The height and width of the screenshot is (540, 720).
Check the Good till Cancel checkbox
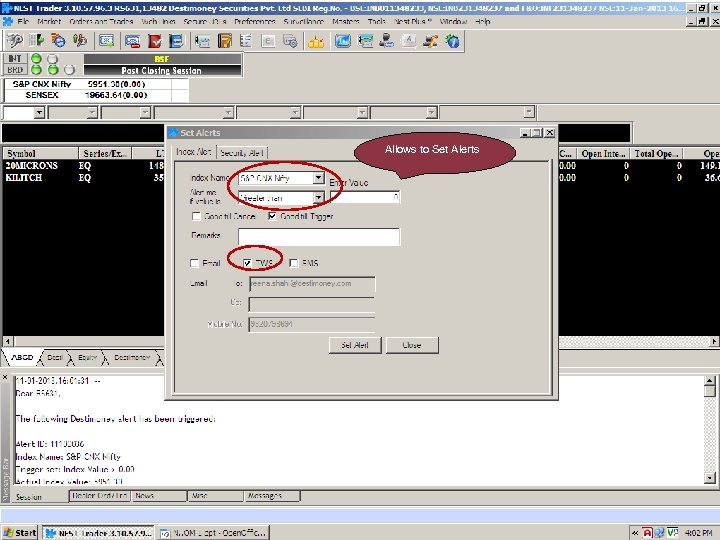pos(197,216)
